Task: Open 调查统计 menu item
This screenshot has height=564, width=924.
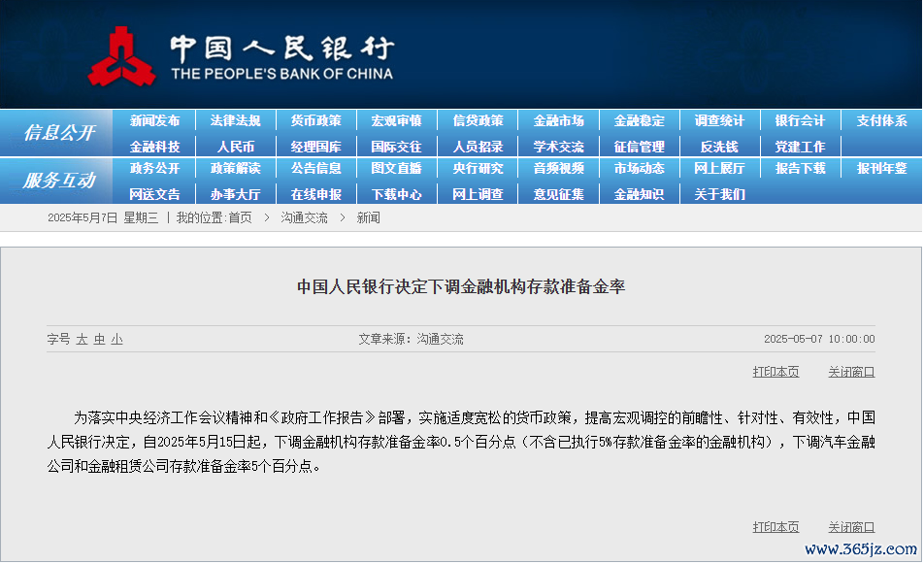Action: tap(719, 120)
